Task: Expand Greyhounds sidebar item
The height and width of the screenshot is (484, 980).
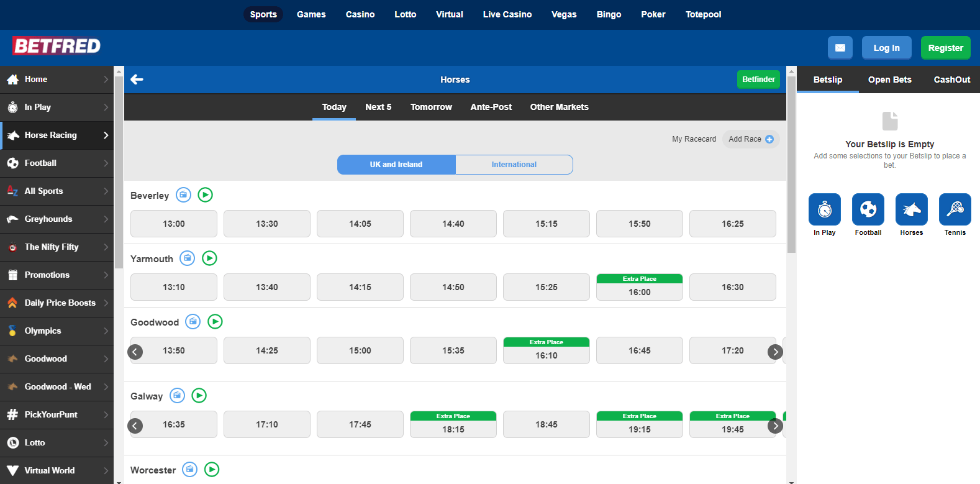Action: tap(57, 219)
